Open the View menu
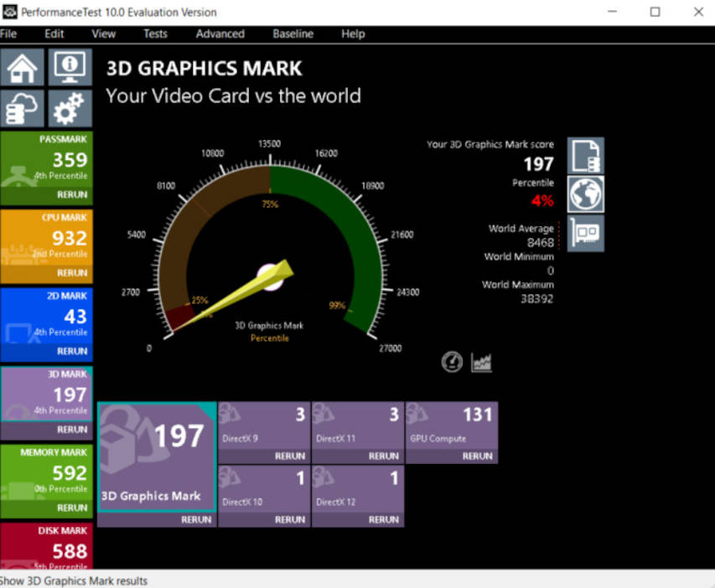This screenshot has width=715, height=588. (103, 34)
